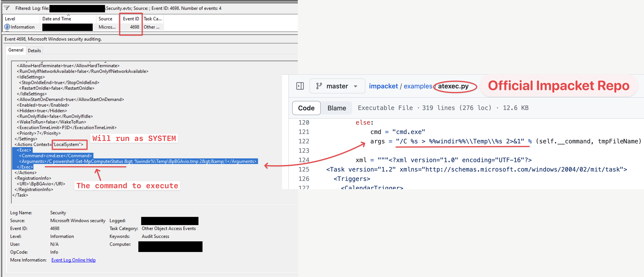This screenshot has height=277, width=644.
Task: Select the 4698 Information event row
Action: (x=75, y=27)
